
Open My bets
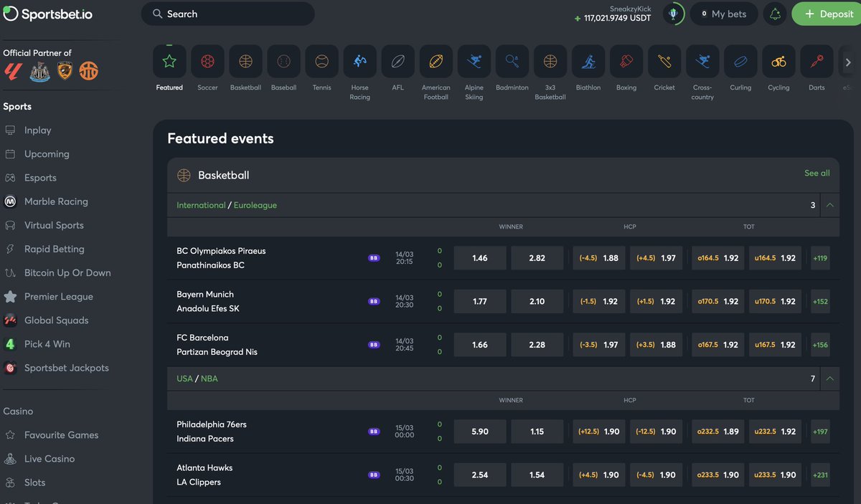tap(724, 14)
